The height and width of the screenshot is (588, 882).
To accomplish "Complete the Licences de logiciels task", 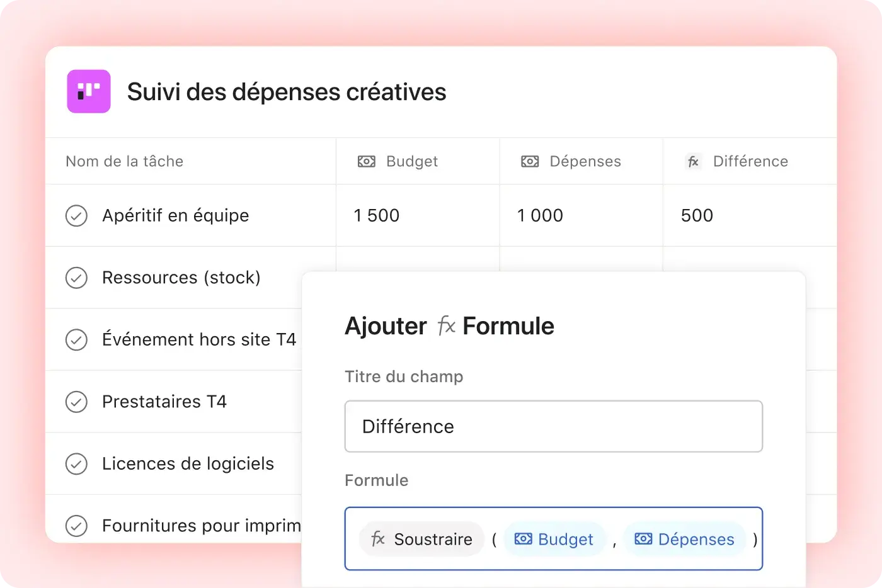I will tap(76, 464).
